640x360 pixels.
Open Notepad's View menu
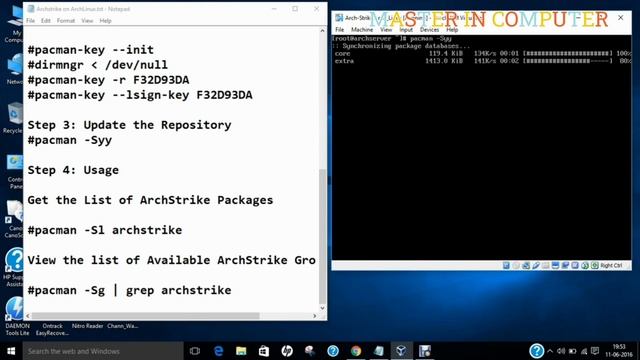click(87, 20)
